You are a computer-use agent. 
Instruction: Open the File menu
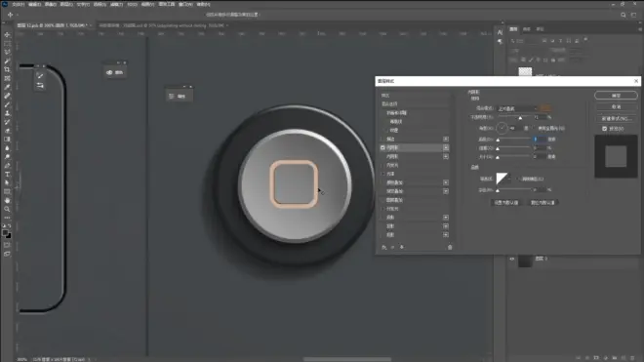[18, 4]
